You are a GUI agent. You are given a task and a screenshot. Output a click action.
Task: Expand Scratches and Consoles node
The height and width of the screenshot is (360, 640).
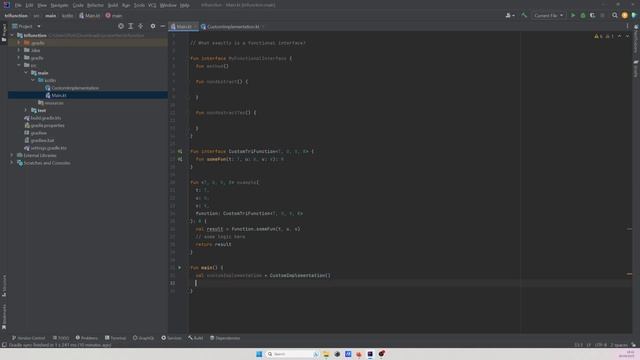(x=11, y=163)
